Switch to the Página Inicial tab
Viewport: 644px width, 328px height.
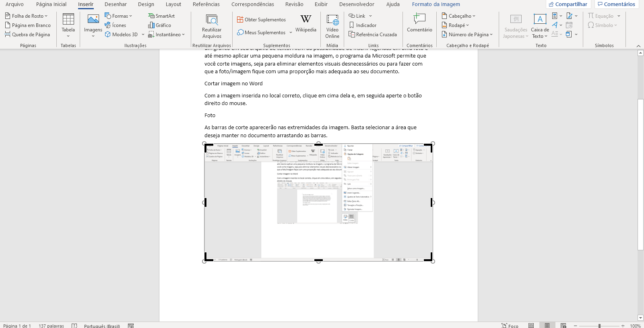pos(51,4)
